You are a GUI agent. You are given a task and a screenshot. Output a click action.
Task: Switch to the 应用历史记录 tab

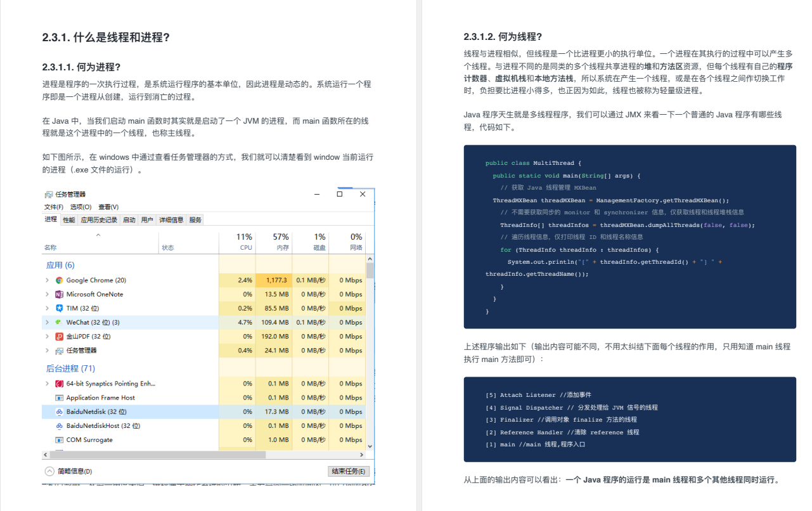(x=98, y=220)
